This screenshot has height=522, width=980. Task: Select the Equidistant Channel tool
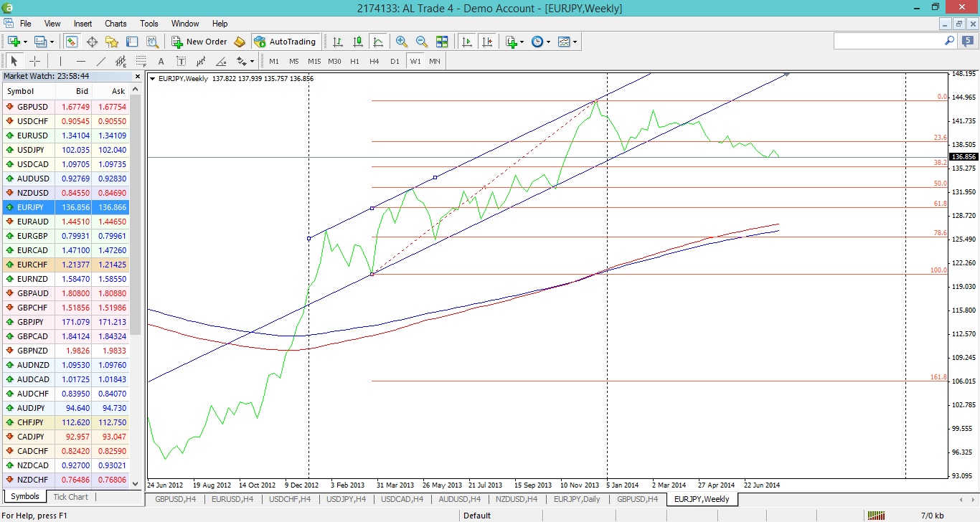pyautogui.click(x=121, y=61)
